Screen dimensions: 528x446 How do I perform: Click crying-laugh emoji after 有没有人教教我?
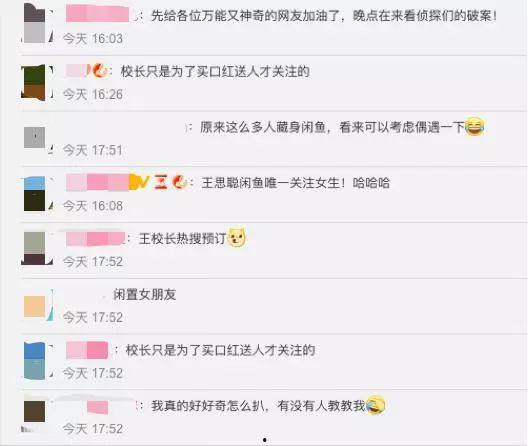375,405
